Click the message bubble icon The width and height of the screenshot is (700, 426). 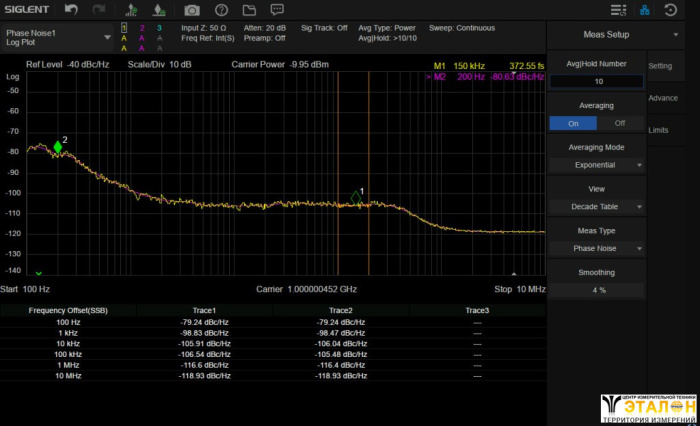[279, 10]
